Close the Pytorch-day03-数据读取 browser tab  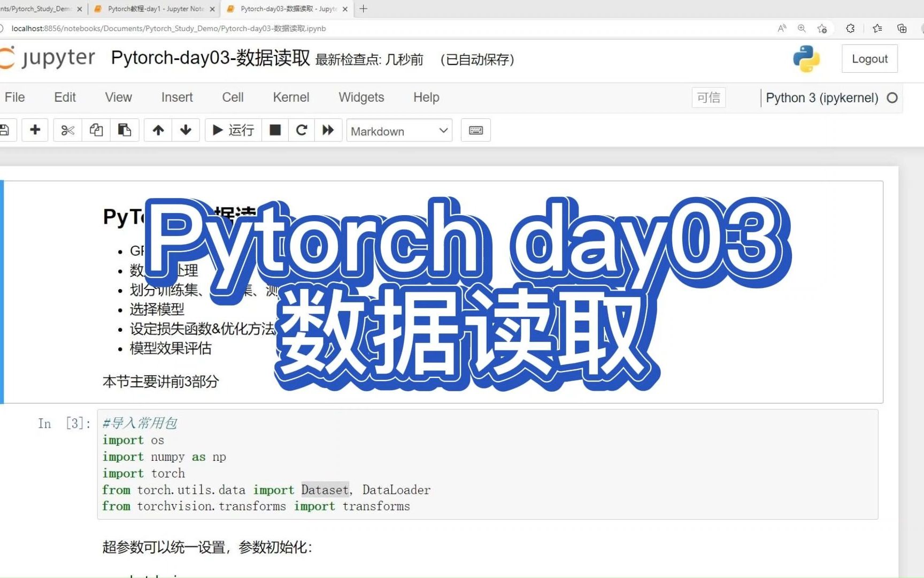point(345,9)
